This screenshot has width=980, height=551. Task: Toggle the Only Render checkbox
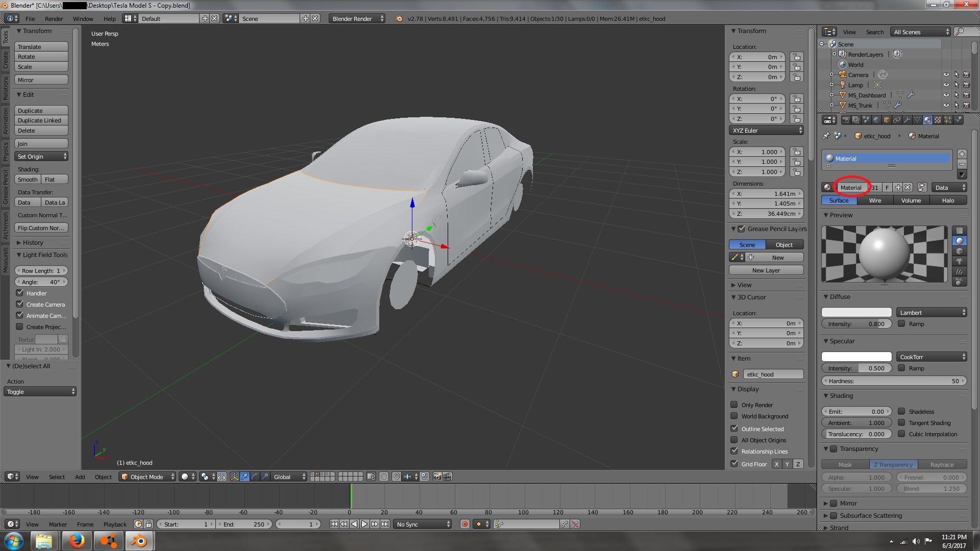(x=734, y=405)
